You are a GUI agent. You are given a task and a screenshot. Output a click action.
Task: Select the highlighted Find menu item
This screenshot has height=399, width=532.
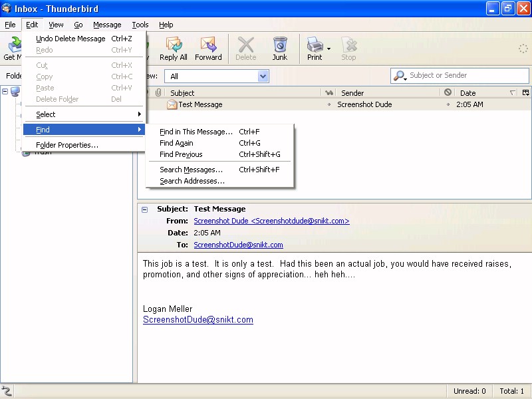[x=84, y=130]
